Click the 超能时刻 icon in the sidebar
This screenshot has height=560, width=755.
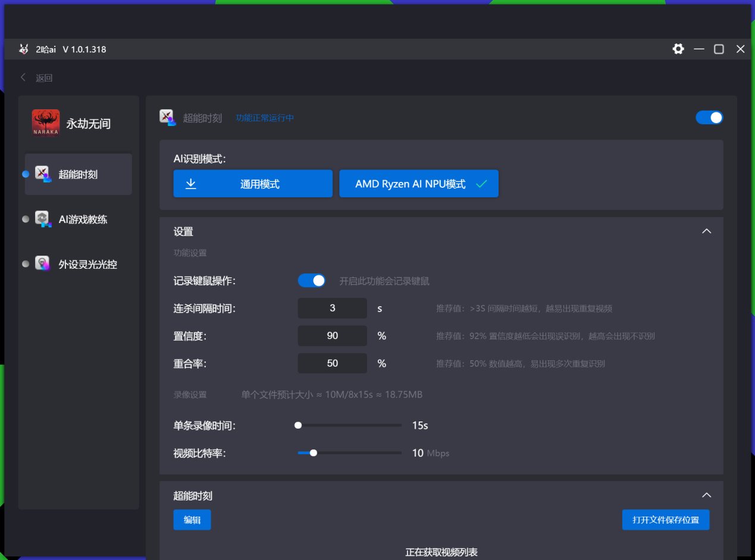point(42,173)
